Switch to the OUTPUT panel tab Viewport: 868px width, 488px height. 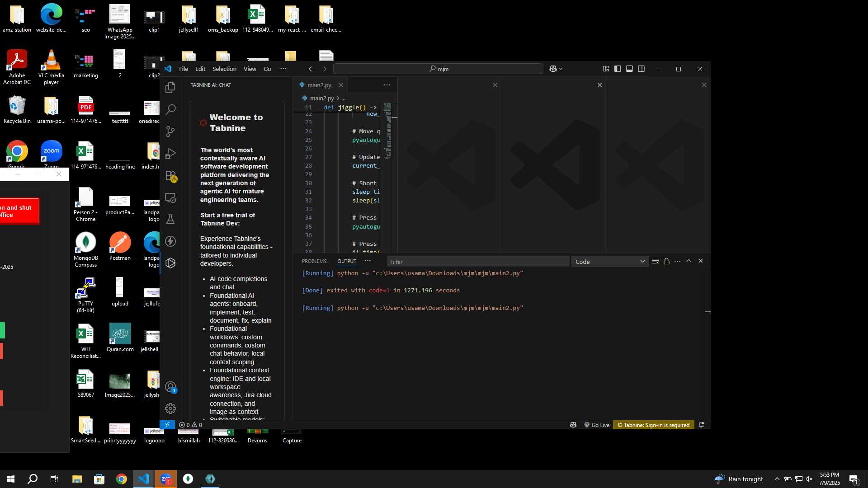click(347, 261)
